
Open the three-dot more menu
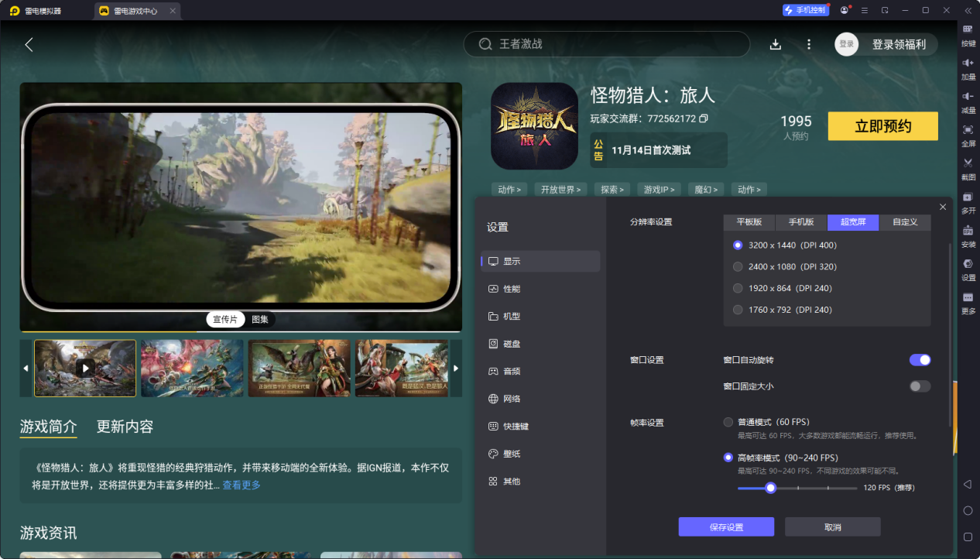pos(809,45)
